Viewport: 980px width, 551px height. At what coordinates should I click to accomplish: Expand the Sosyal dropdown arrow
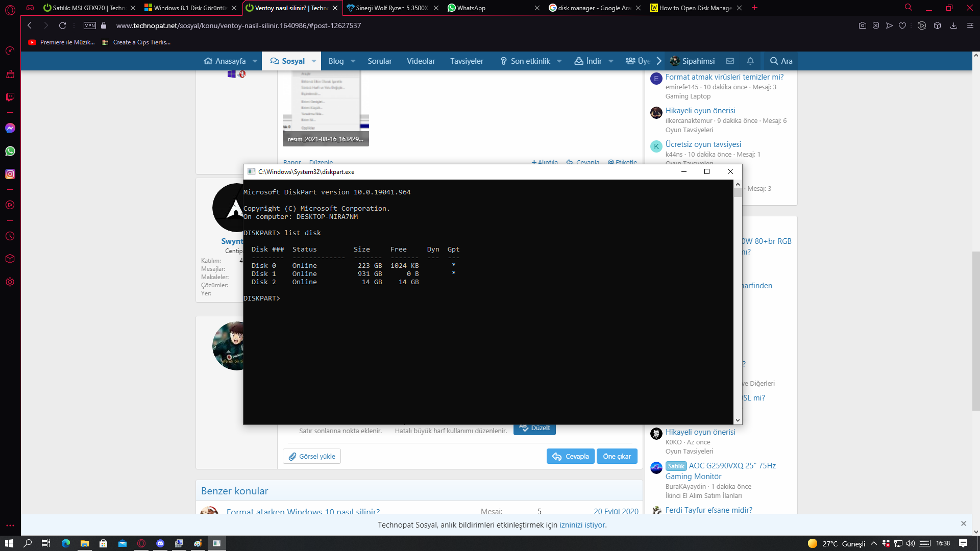pyautogui.click(x=314, y=61)
